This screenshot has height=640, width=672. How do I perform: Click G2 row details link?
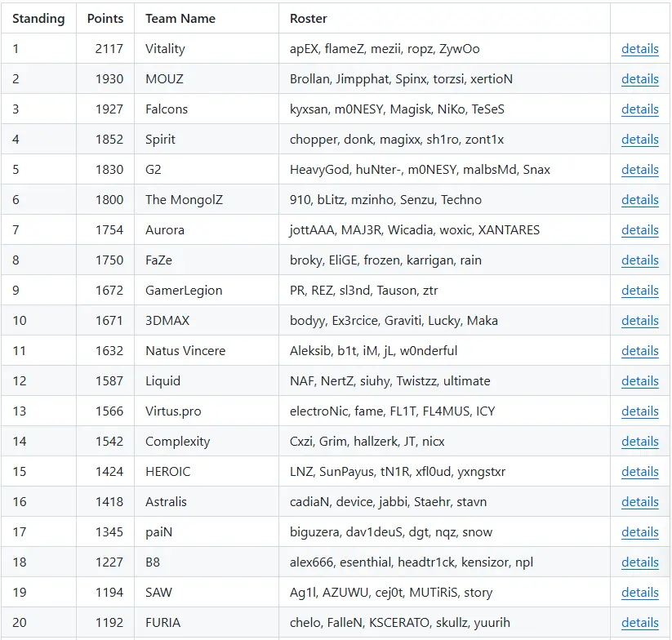click(639, 170)
